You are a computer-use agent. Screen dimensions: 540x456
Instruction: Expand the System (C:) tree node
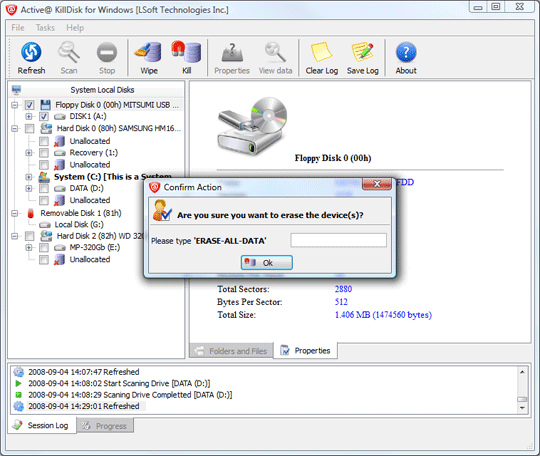[x=29, y=177]
